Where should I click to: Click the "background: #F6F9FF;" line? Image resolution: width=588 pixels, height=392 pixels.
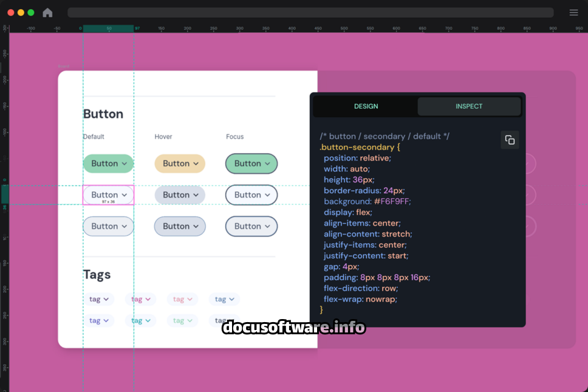(x=367, y=201)
